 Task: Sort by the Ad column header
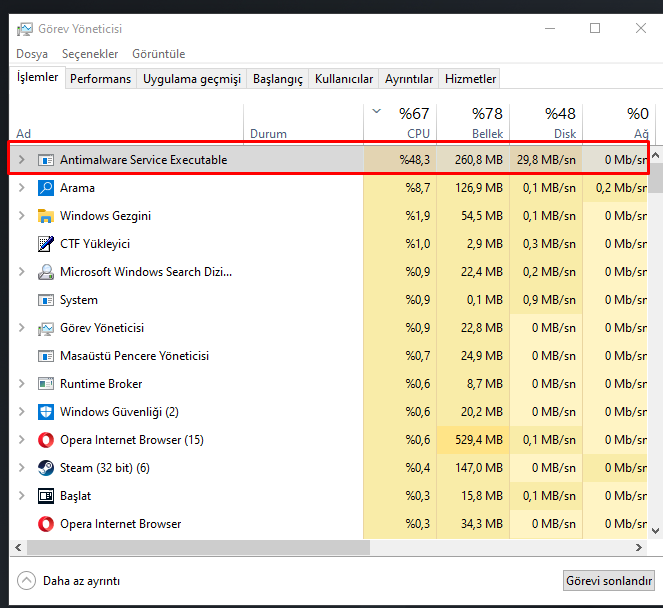click(x=126, y=123)
